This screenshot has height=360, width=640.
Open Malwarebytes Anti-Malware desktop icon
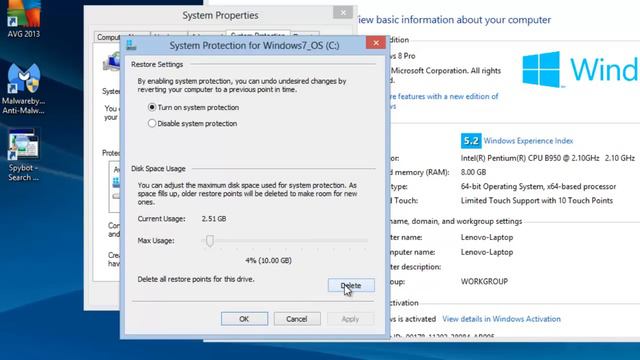pyautogui.click(x=24, y=89)
